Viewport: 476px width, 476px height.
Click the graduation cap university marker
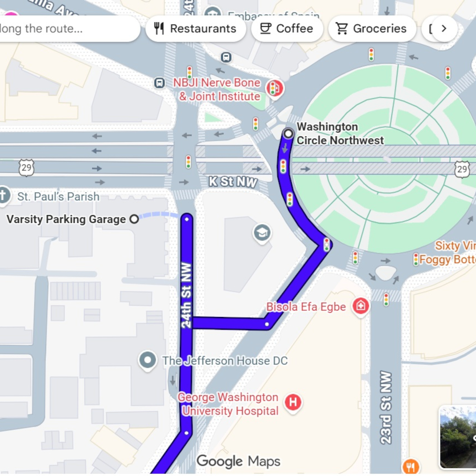pyautogui.click(x=262, y=233)
